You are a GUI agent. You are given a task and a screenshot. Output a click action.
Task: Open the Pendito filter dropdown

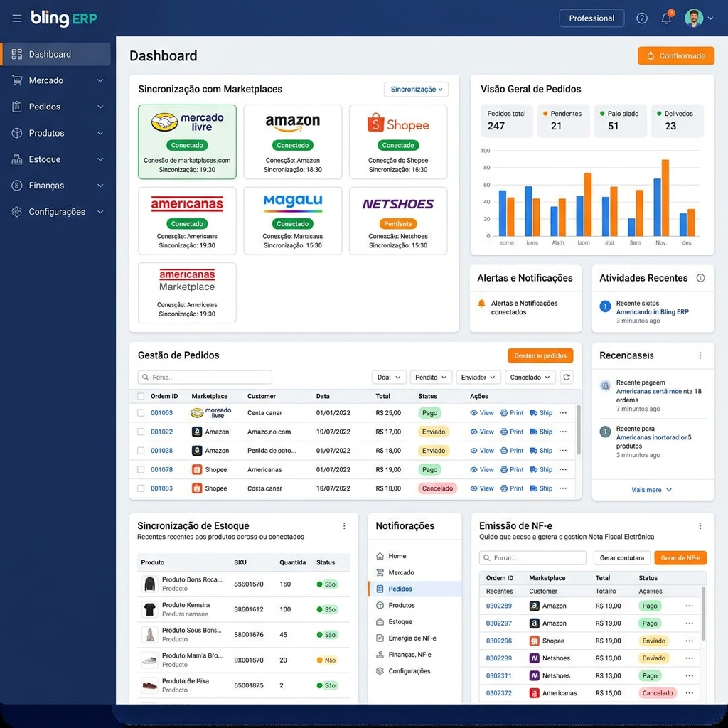[431, 377]
